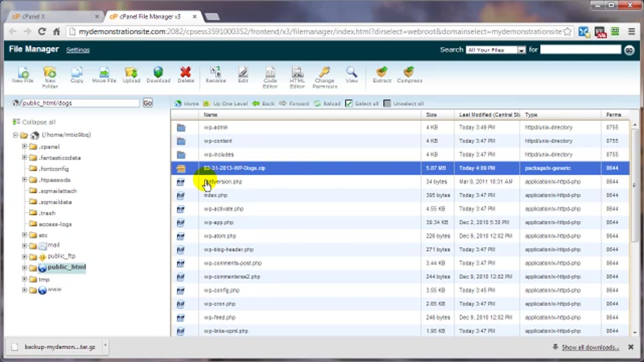Screen dimensions: 644x362
Task: Open Change Permissions
Action: coord(325,77)
